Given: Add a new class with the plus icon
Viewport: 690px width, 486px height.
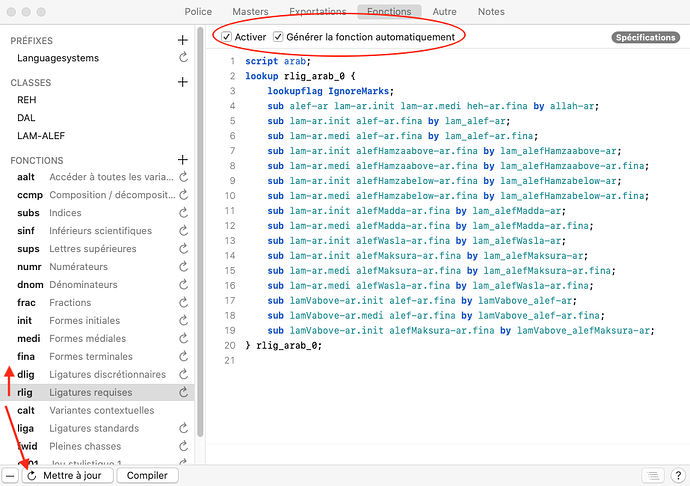Looking at the screenshot, I should [x=182, y=82].
